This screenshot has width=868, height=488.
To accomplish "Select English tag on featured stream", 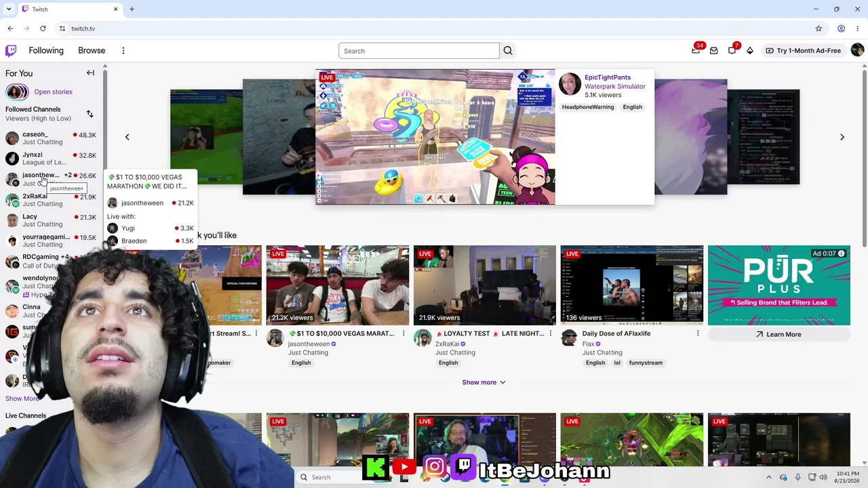I will point(632,107).
